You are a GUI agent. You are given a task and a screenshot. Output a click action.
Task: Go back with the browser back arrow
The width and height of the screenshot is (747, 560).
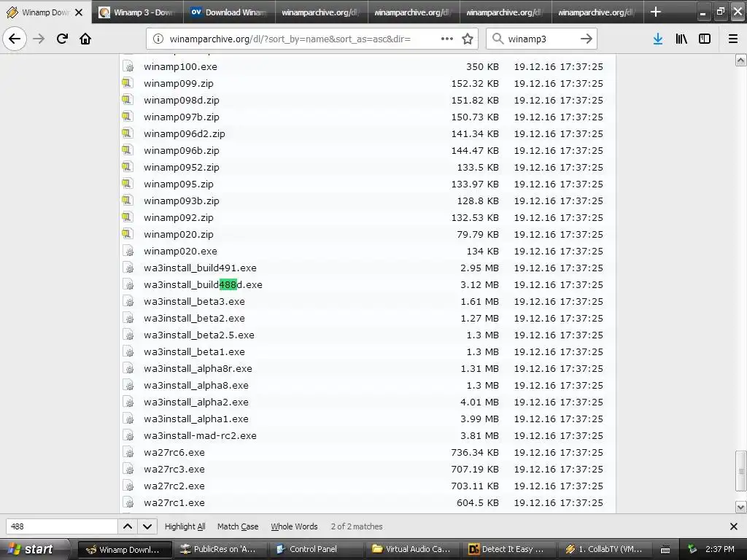[15, 39]
